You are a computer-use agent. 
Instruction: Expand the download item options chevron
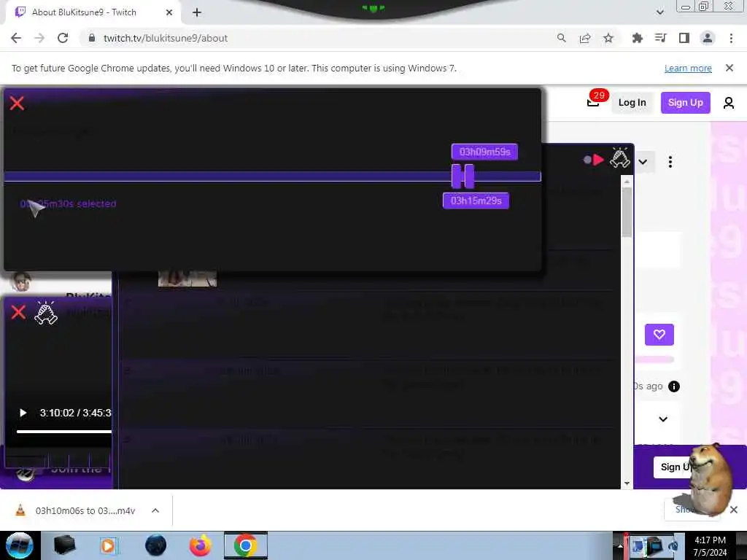(x=155, y=510)
